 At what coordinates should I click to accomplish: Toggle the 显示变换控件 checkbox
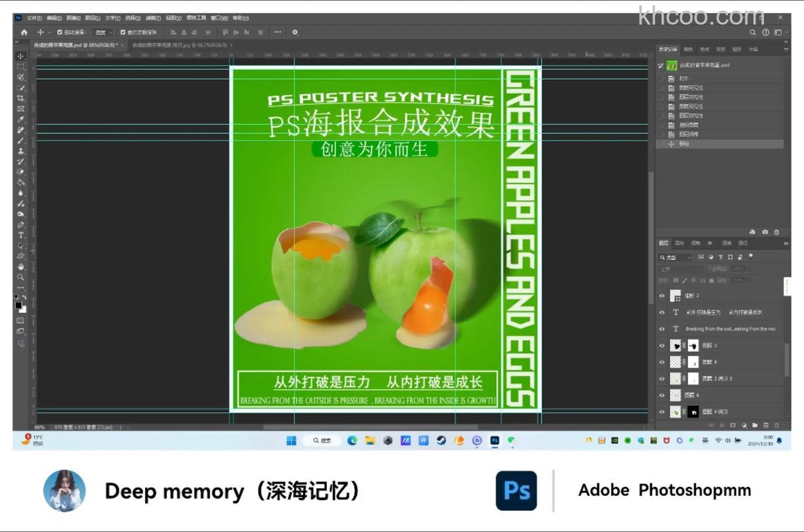123,32
